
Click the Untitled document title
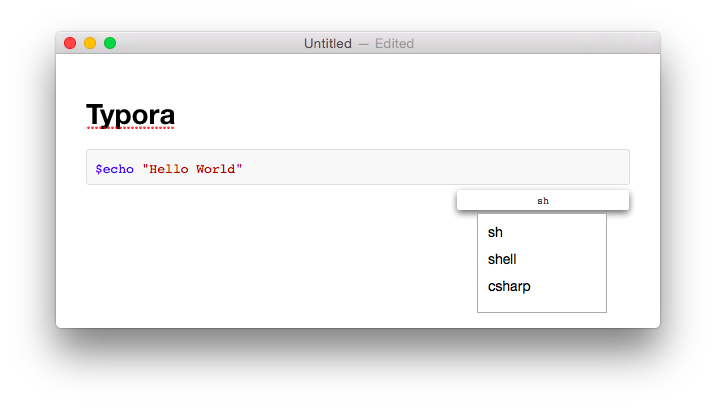pyautogui.click(x=328, y=43)
